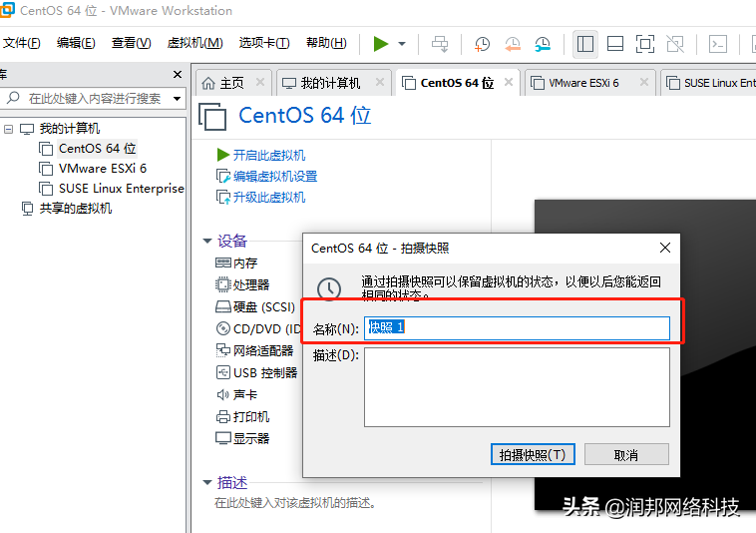Click the 开启此虚拟机 link
Image resolution: width=756 pixels, height=533 pixels.
(x=268, y=156)
